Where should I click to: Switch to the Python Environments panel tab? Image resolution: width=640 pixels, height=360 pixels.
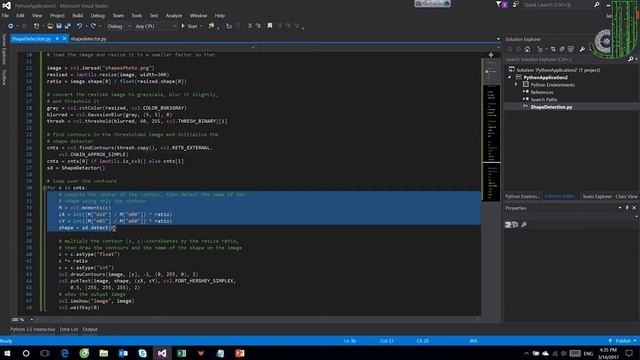[522, 196]
